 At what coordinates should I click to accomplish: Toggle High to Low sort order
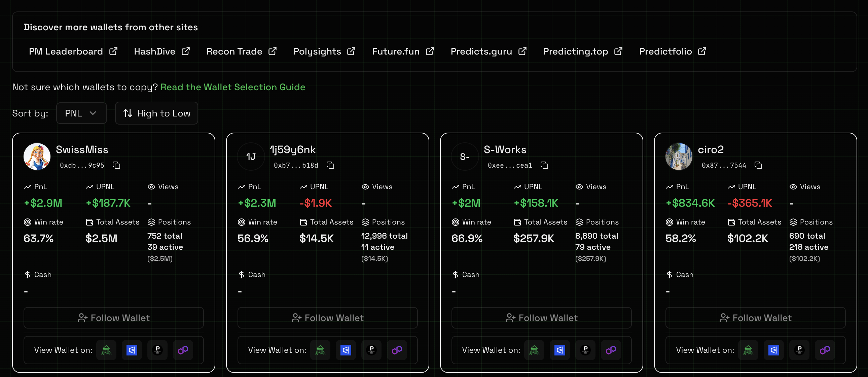[x=157, y=113]
